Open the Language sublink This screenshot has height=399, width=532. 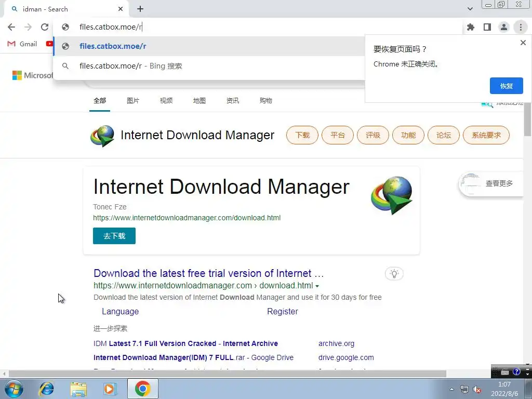[x=120, y=312]
